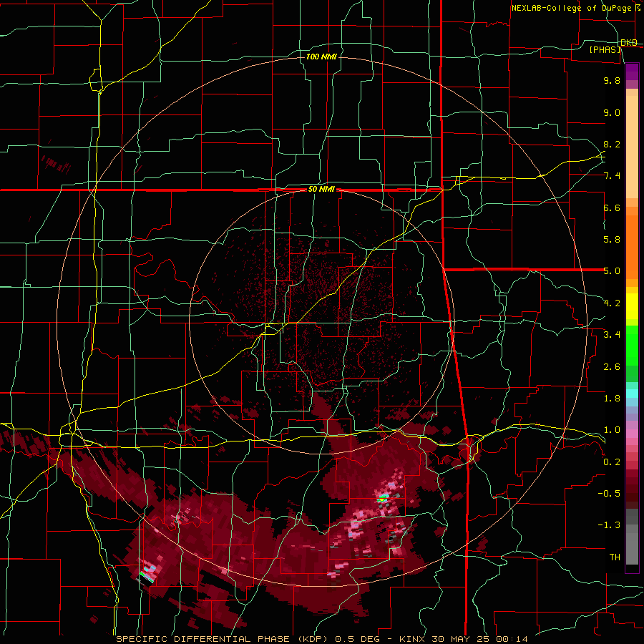Pick the purple swatch atop the color scale
644x644 pixels.
coord(632,72)
